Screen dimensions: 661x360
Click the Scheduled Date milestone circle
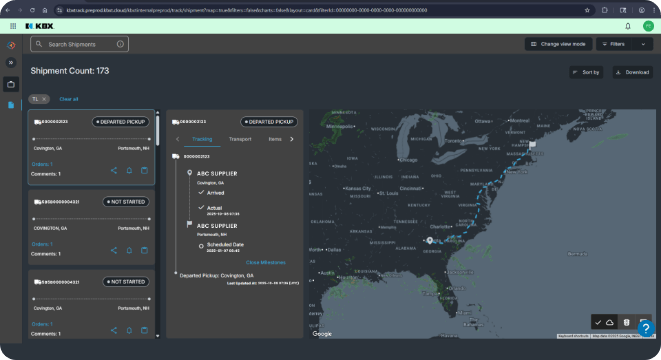coord(201,246)
